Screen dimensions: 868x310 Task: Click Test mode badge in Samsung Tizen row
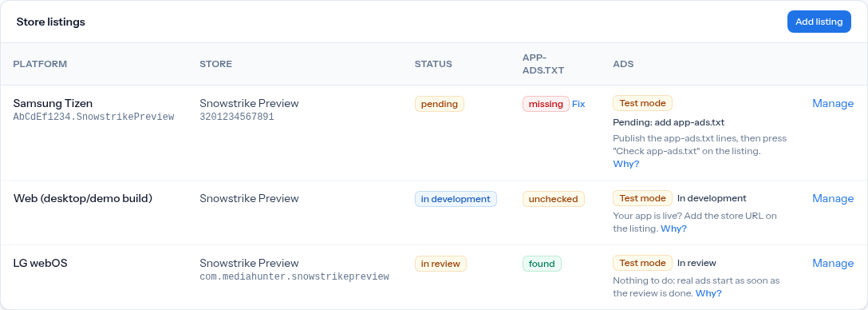tap(642, 103)
